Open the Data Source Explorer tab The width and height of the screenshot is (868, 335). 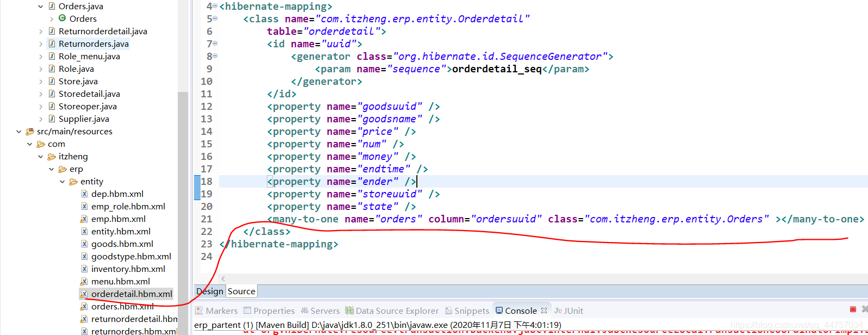(x=392, y=311)
